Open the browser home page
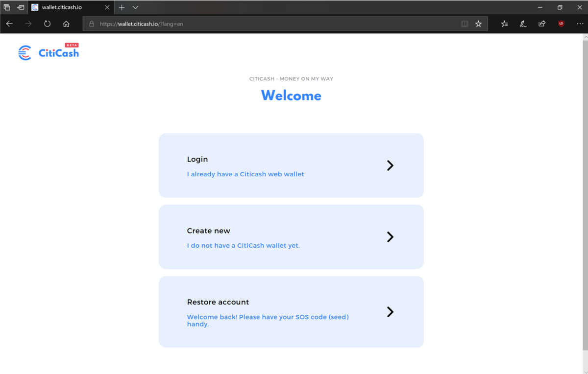 (x=66, y=23)
